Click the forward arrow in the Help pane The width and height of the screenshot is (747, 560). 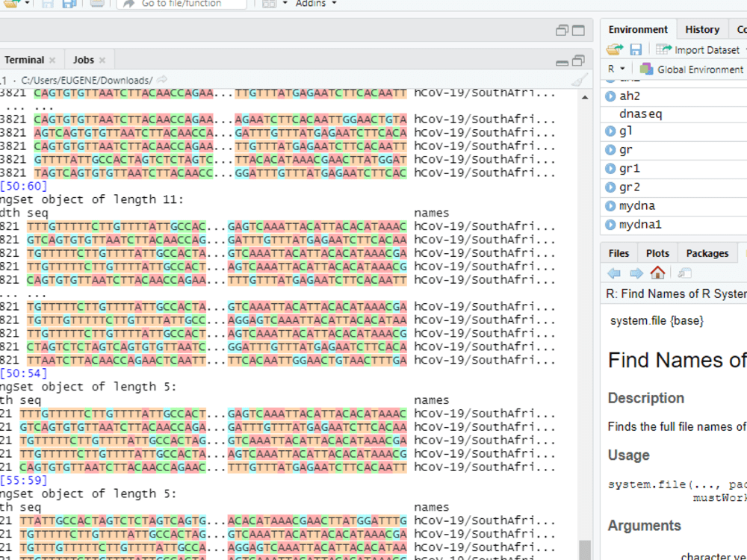634,273
